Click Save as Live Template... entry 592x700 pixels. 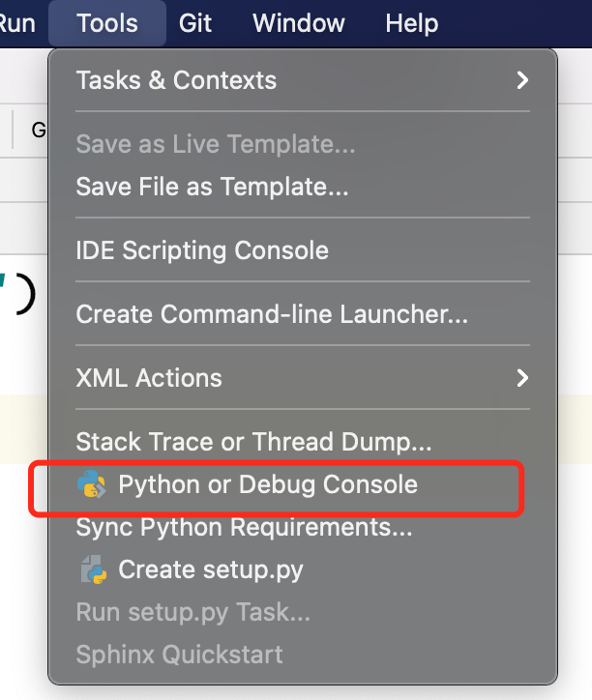(x=303, y=144)
